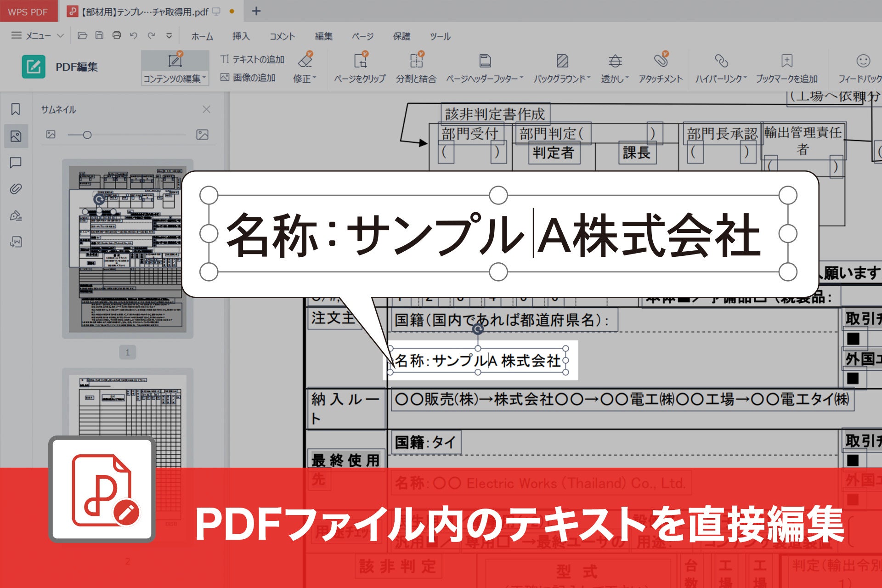
Task: Click the save icon in quick toolbar
Action: pos(99,35)
